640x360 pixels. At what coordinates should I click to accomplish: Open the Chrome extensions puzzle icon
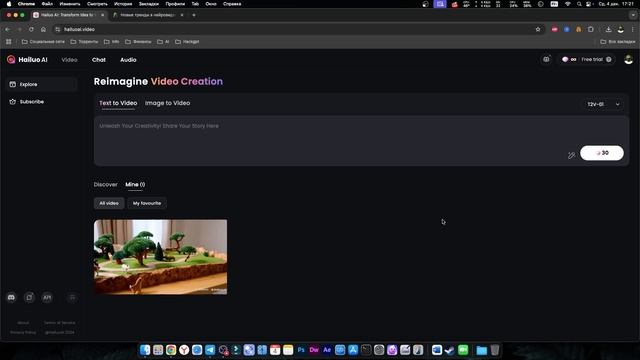click(591, 29)
